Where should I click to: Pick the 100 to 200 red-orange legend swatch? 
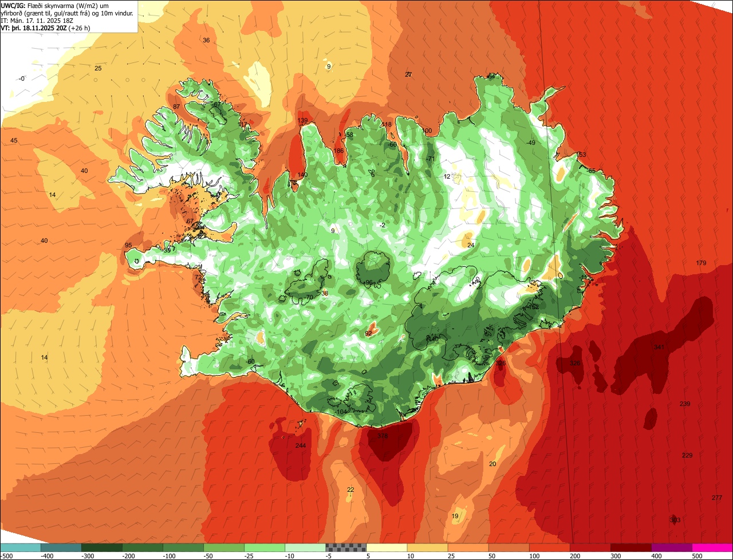(549, 547)
